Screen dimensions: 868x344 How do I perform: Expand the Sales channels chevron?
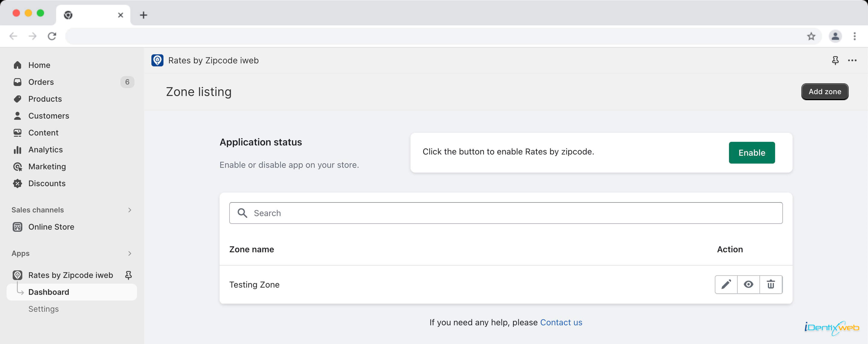(130, 210)
